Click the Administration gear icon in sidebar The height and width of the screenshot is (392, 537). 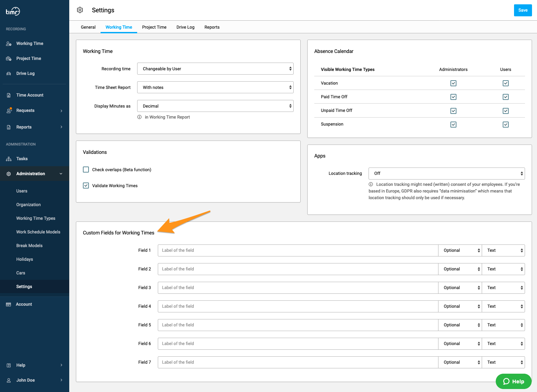pos(9,174)
